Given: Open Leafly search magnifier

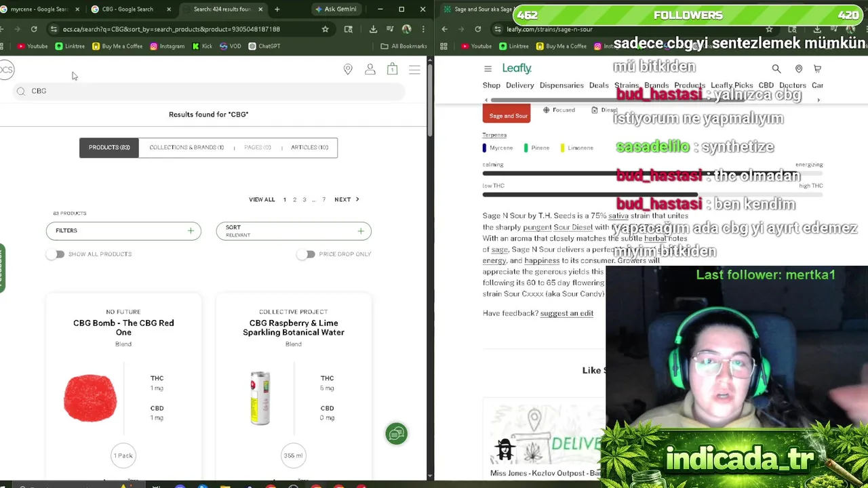Looking at the screenshot, I should (776, 68).
